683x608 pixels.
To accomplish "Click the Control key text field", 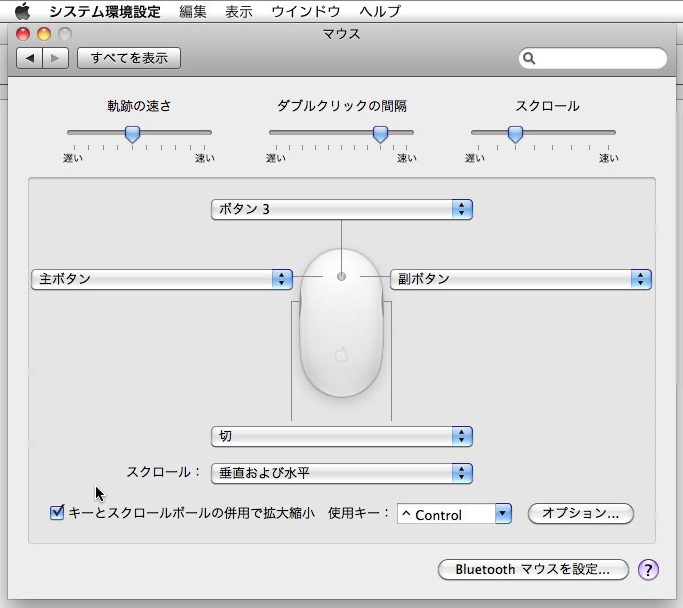I will pyautogui.click(x=446, y=514).
